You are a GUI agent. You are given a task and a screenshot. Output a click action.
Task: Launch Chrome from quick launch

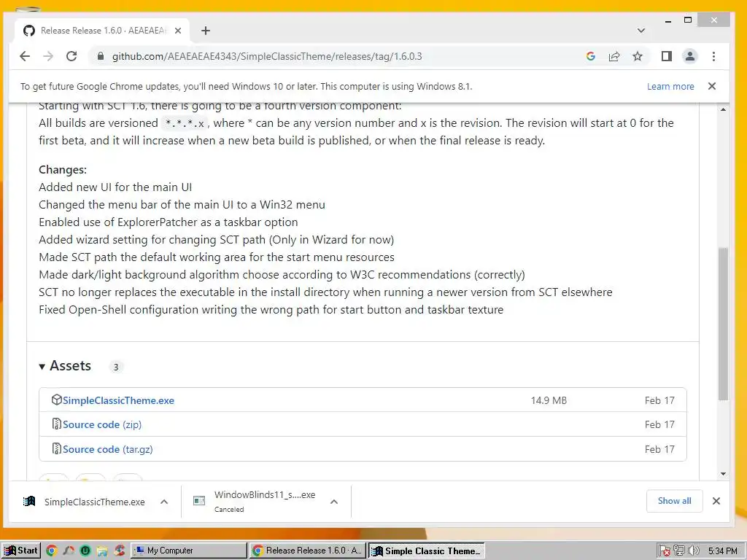[52, 551]
